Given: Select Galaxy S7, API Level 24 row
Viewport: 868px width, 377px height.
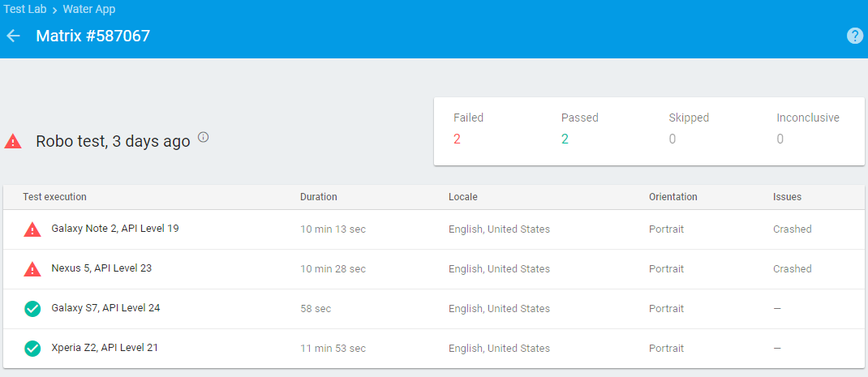Looking at the screenshot, I should pos(105,308).
